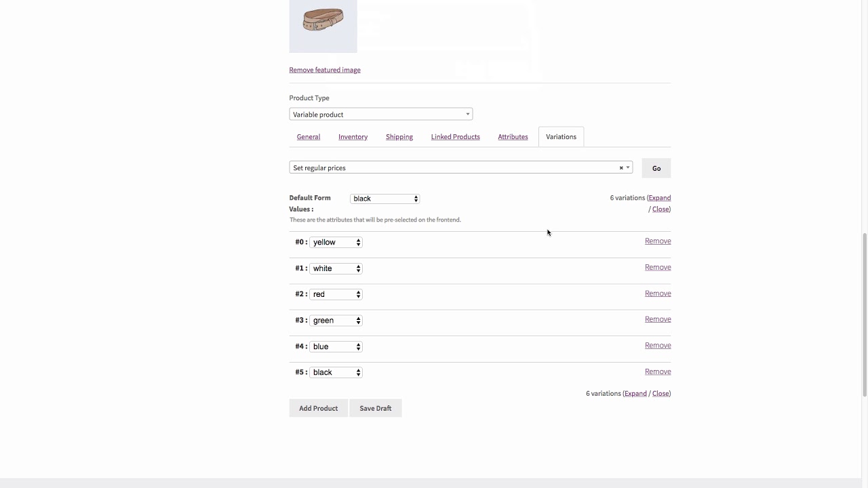
Task: Switch to the General tab
Action: [308, 137]
